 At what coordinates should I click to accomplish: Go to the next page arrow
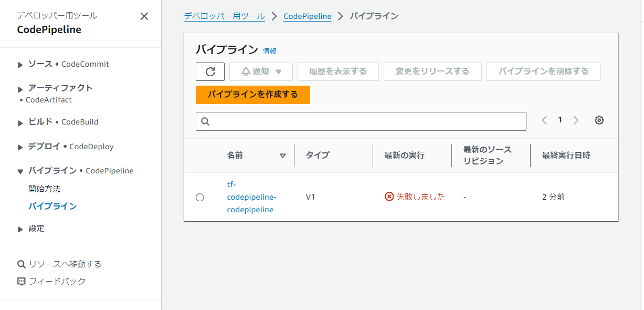(x=576, y=120)
